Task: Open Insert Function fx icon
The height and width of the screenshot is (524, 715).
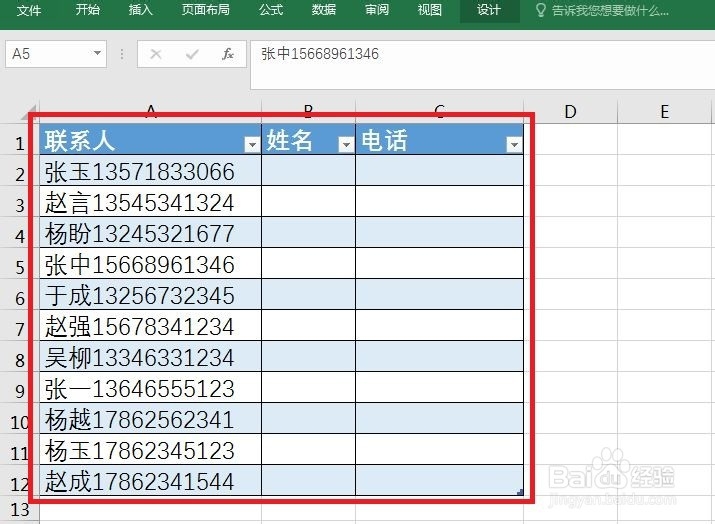Action: (228, 54)
